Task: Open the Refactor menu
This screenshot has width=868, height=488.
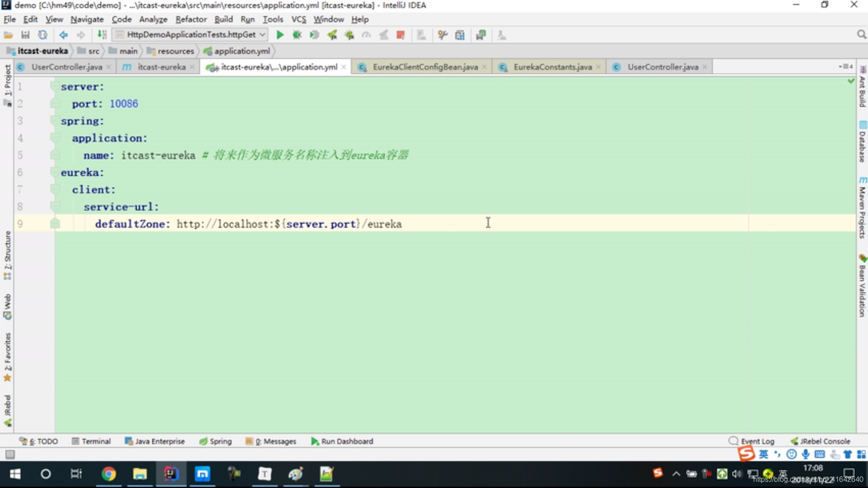Action: [x=191, y=19]
